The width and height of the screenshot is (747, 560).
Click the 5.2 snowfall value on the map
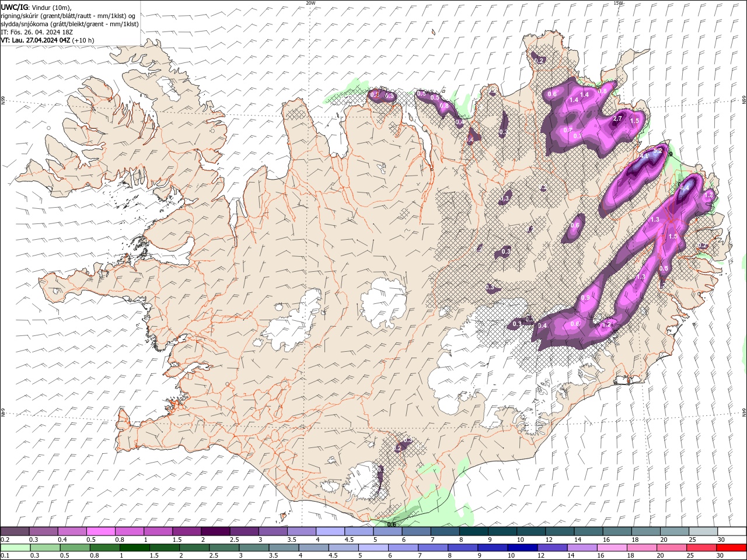657,150
